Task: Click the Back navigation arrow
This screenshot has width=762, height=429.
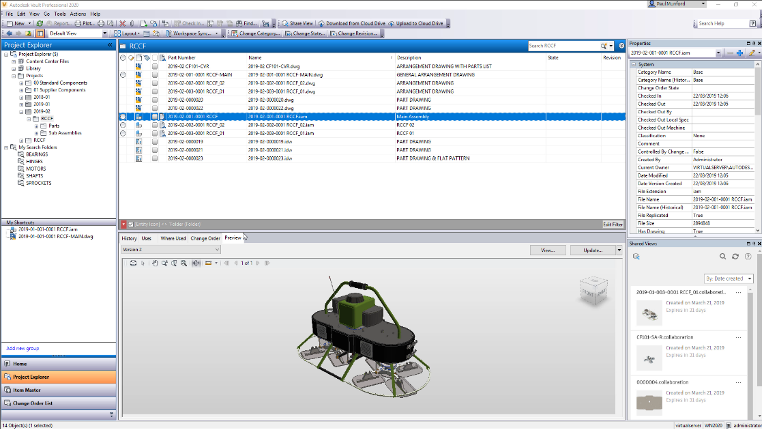Action: (9, 34)
